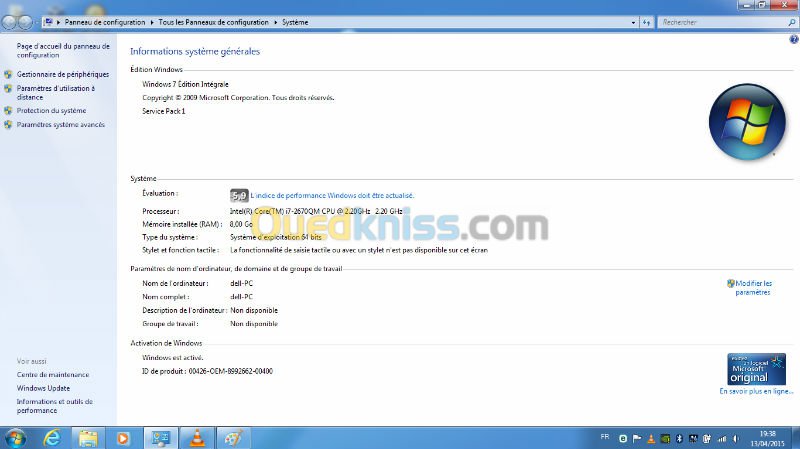Image resolution: width=800 pixels, height=449 pixels.
Task: Click the network signal tray icon
Action: coord(722,438)
